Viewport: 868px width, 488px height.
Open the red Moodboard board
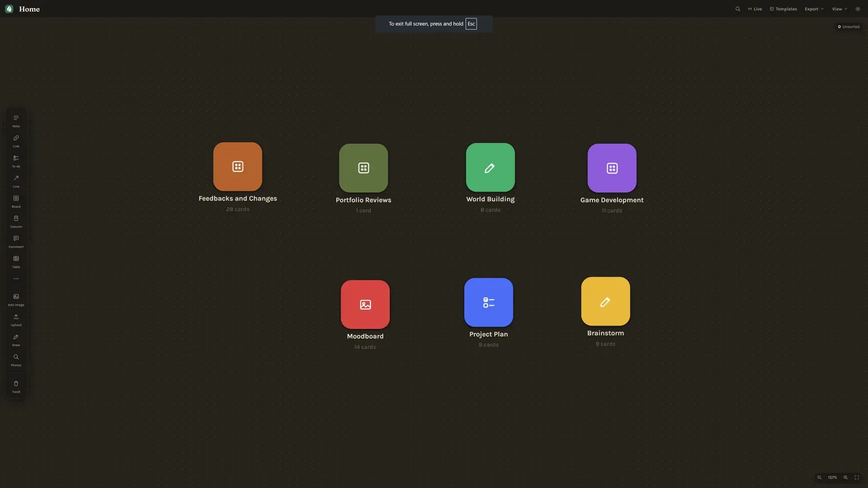point(365,304)
